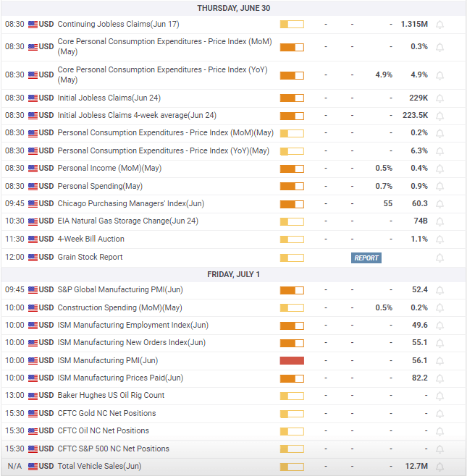Open CFTC Oil NC Net Positions event
Image resolution: width=467 pixels, height=476 pixels.
point(104,430)
